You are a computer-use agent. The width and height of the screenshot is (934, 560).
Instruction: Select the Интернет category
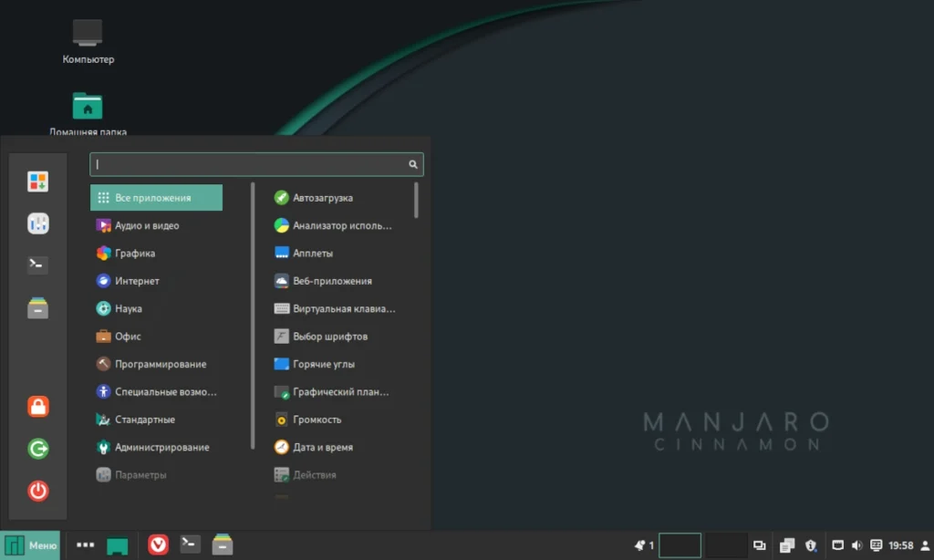[x=156, y=281]
